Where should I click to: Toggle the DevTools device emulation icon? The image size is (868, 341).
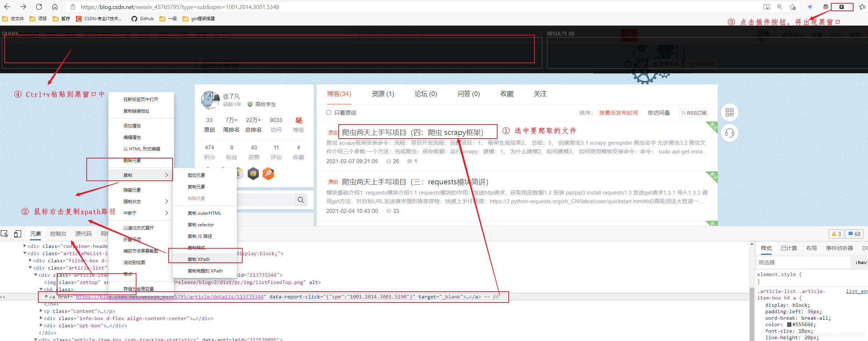(x=17, y=234)
